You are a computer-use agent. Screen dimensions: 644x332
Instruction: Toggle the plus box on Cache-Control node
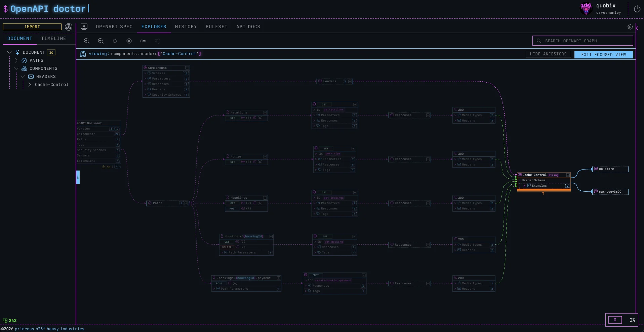(568, 175)
